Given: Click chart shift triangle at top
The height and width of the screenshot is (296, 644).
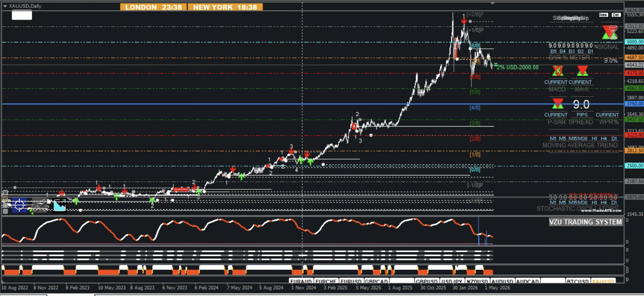Looking at the screenshot, I should point(492,3).
